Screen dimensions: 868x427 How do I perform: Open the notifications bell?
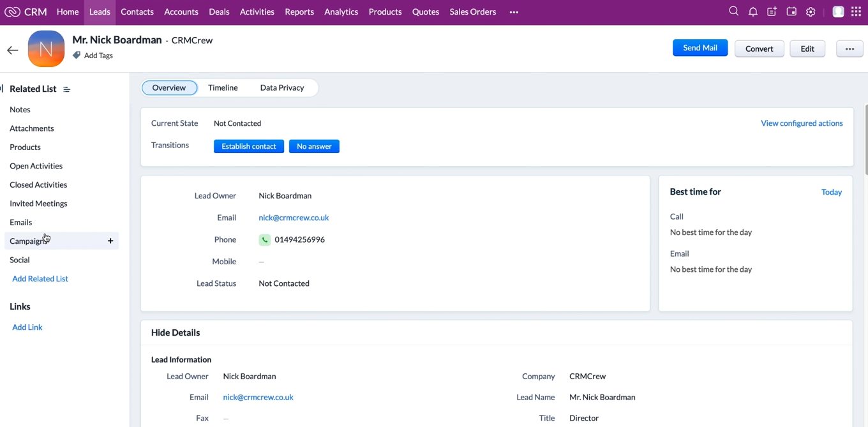752,11
